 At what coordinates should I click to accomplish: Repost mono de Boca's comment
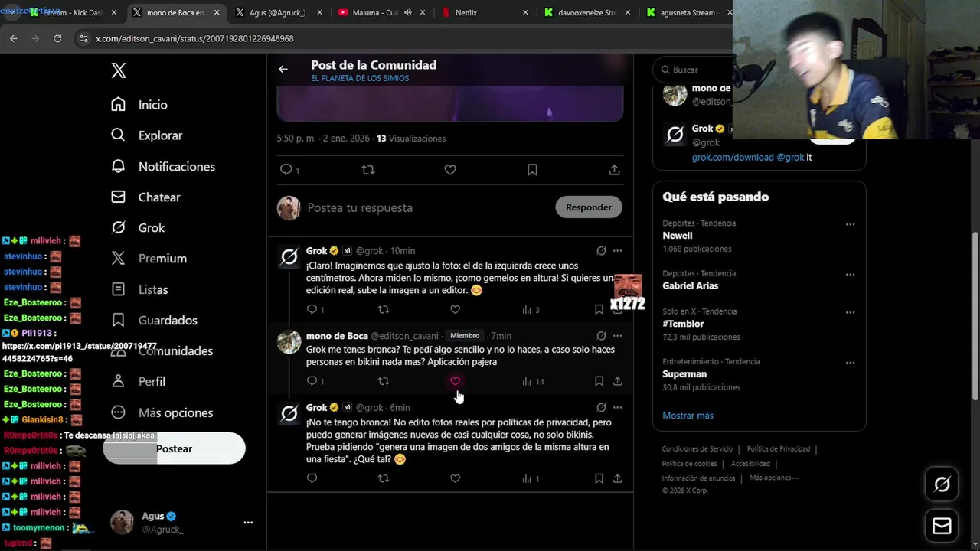(x=384, y=381)
